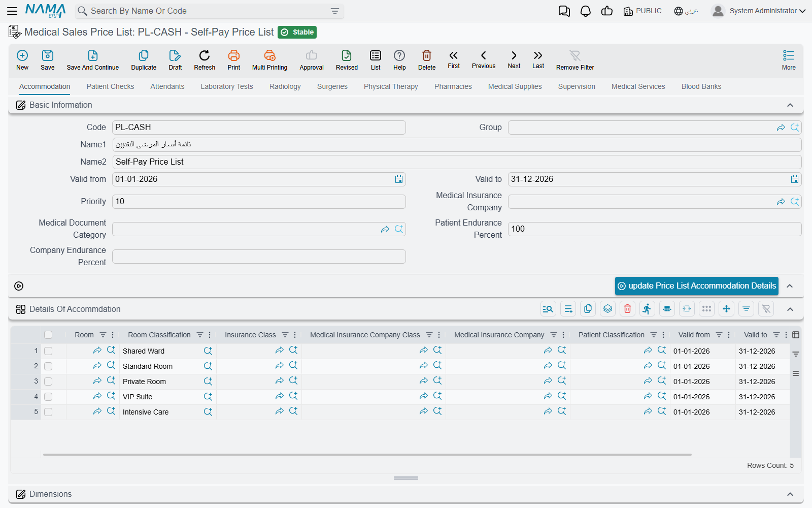The image size is (812, 508).
Task: Open the Valid from date picker
Action: tap(399, 179)
